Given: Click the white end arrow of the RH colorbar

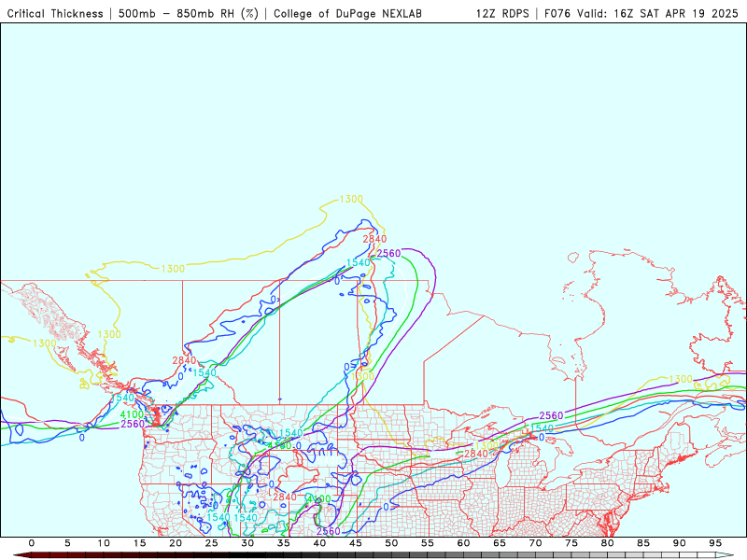Looking at the screenshot, I should (726, 555).
